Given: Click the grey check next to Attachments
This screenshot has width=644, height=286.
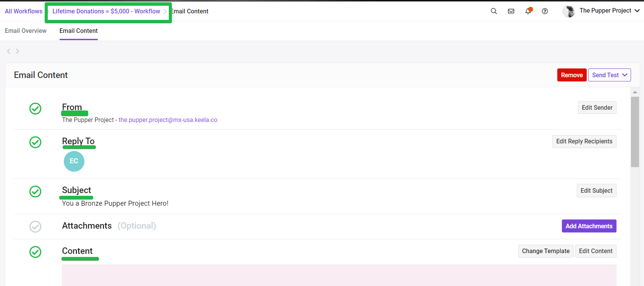Looking at the screenshot, I should [36, 227].
